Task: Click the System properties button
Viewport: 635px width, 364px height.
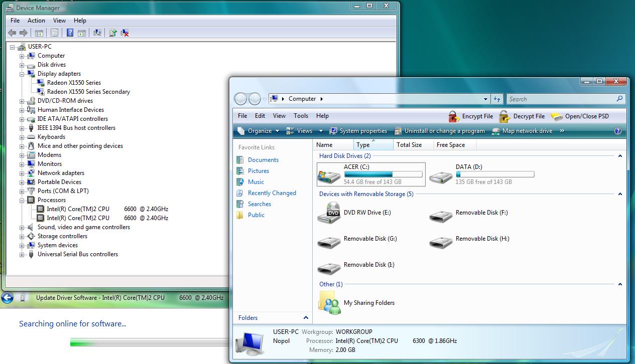Action: coord(358,131)
